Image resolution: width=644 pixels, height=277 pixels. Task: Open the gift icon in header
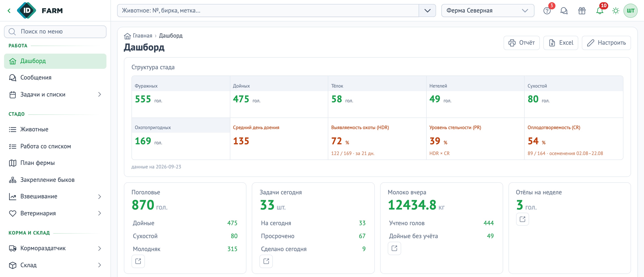(582, 11)
